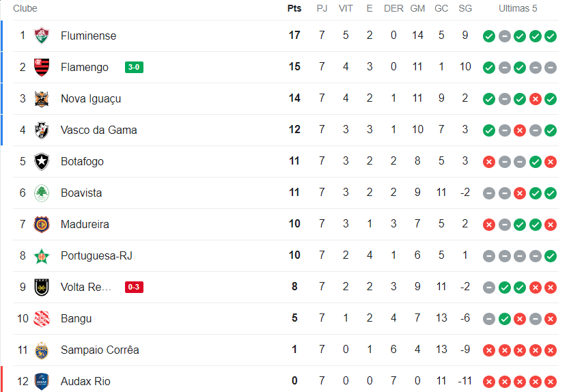Open the Bangu team name link

point(76,318)
